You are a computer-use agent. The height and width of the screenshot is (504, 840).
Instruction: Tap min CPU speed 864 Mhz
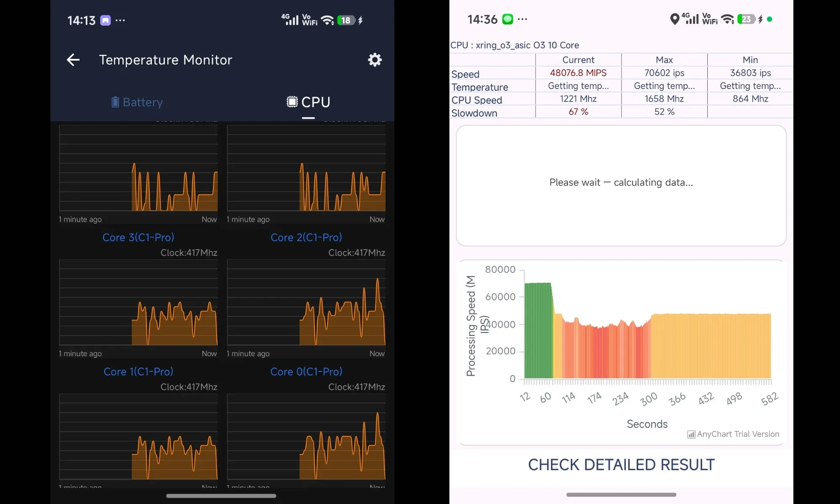(750, 99)
